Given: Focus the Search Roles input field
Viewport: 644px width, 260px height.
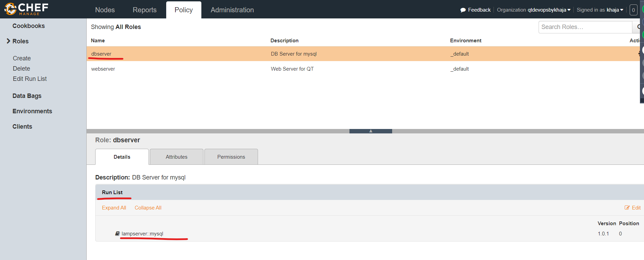Looking at the screenshot, I should point(585,27).
